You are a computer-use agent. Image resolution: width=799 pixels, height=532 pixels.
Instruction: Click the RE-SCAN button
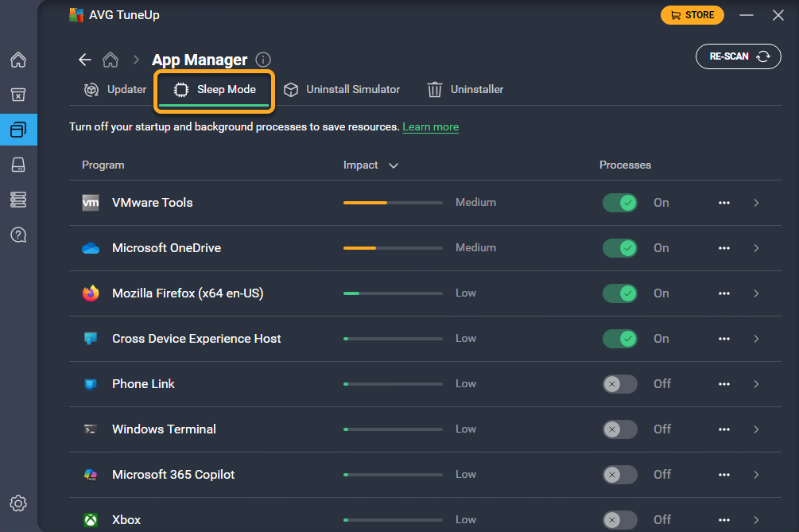click(x=738, y=56)
